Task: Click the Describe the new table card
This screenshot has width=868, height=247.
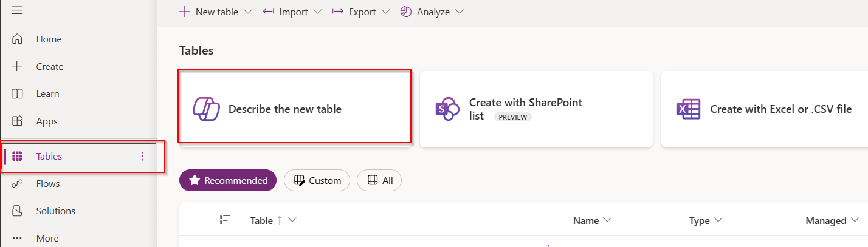Action: pos(294,109)
